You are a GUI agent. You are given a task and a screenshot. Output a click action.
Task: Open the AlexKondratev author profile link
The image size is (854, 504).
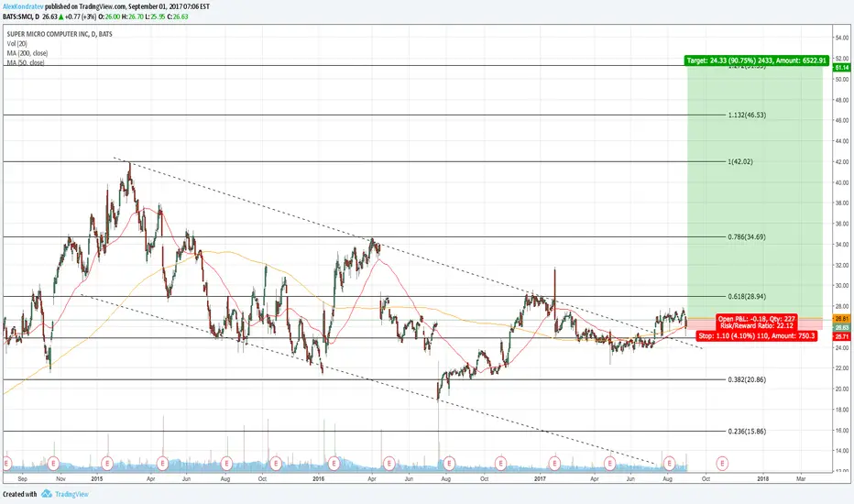coord(21,6)
